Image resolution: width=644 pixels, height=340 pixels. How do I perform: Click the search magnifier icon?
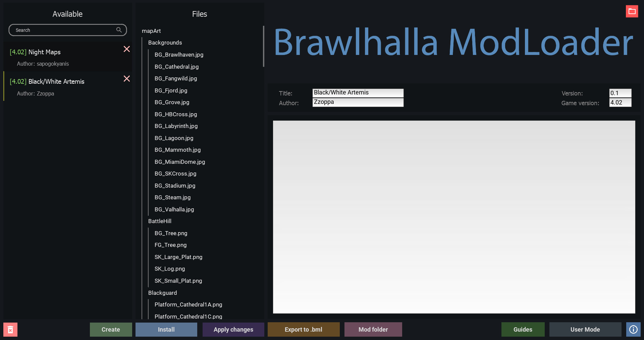119,30
